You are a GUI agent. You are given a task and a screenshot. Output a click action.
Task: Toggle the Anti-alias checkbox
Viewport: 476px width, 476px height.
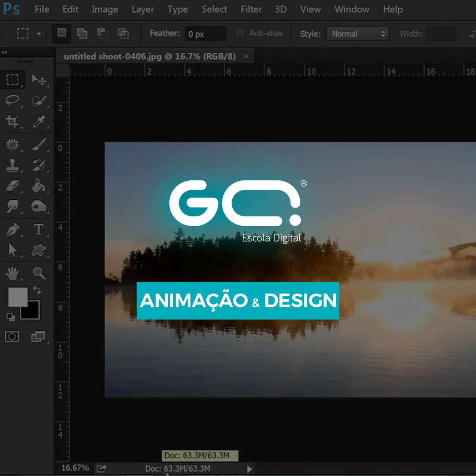239,33
